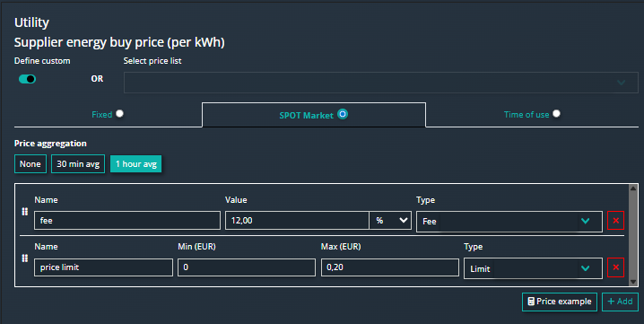644x324 pixels.
Task: Switch to the Time of use tab label
Action: [x=527, y=115]
